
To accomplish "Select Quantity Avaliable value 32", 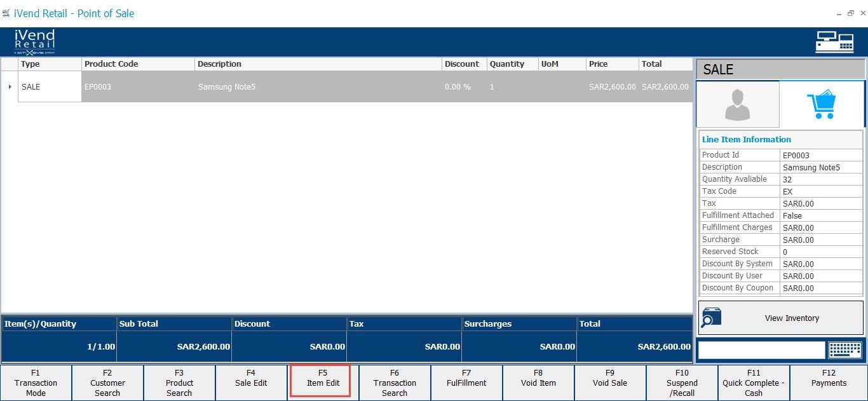I will 821,179.
